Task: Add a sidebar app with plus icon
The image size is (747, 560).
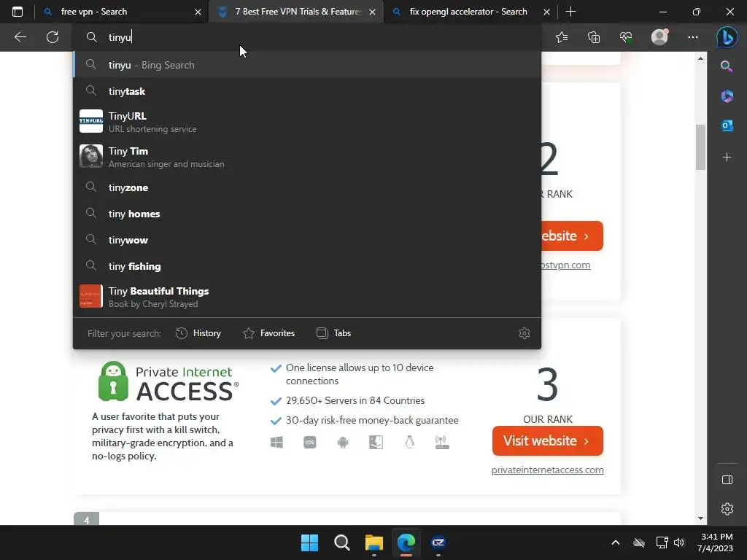Action: coord(727,157)
